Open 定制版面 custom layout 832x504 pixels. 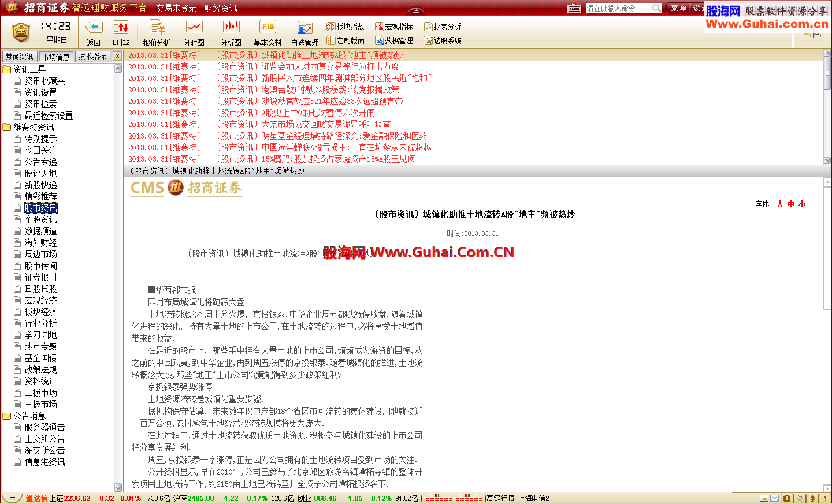[346, 40]
